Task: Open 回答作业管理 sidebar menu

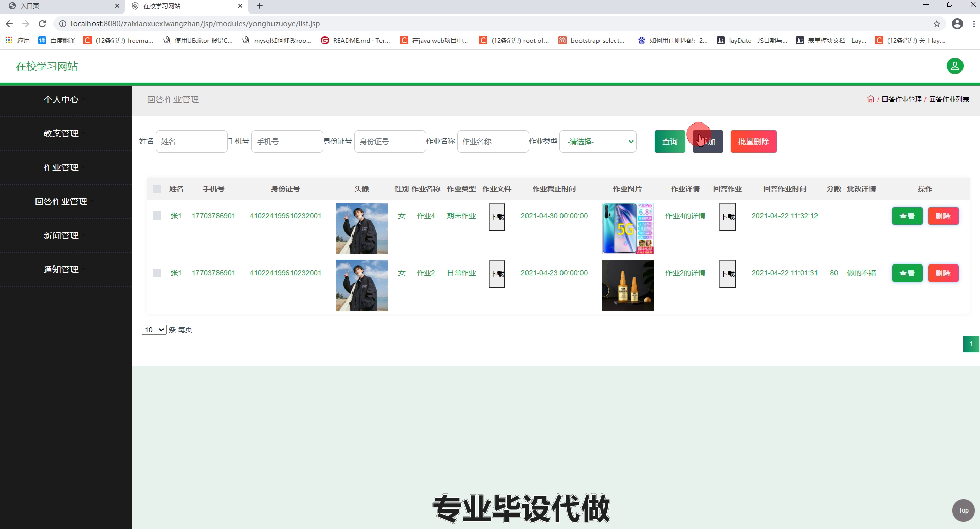Action: point(61,201)
